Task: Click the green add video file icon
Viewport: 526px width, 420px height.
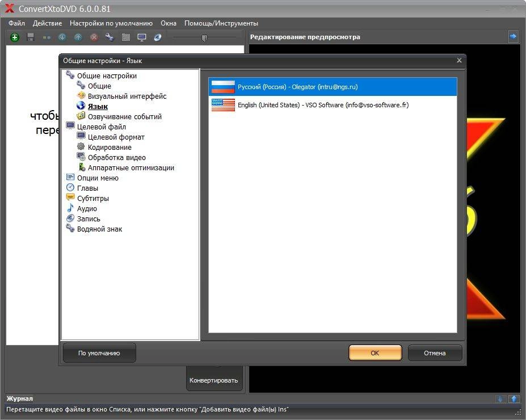Action: coord(14,37)
